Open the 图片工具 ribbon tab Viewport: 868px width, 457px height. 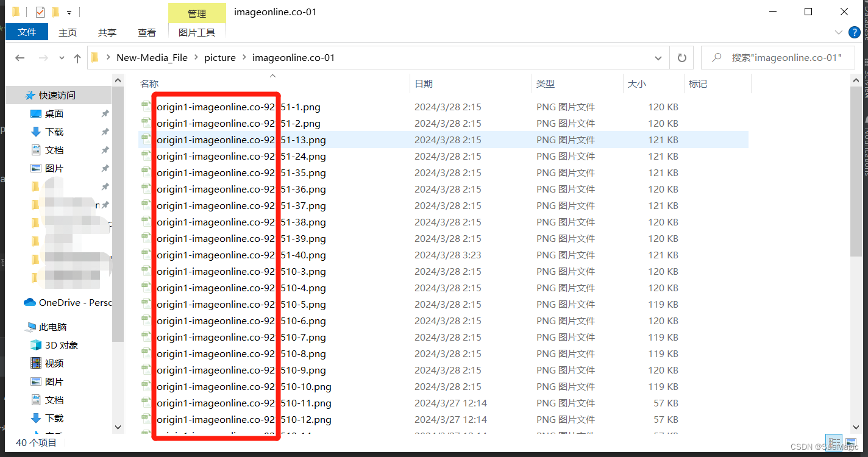pyautogui.click(x=197, y=32)
